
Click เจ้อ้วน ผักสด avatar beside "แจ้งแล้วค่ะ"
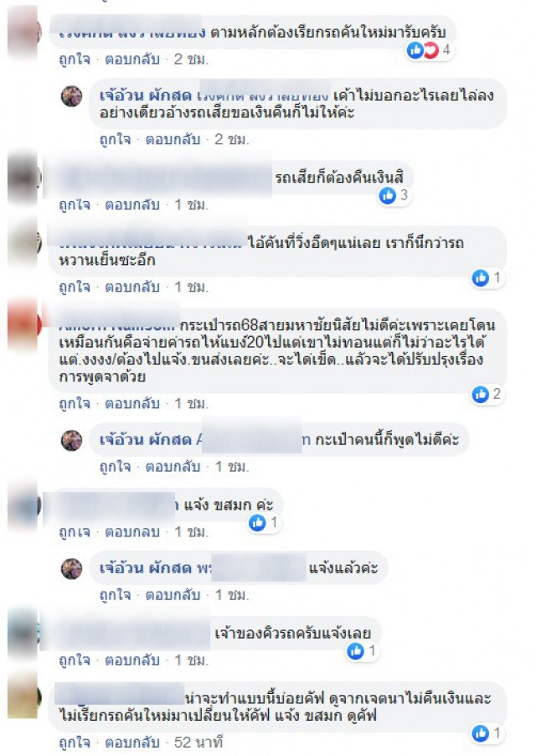71,569
